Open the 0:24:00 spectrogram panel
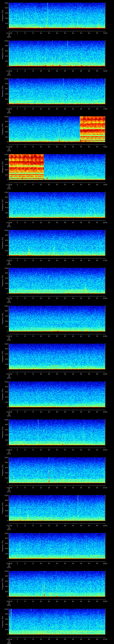 pos(57,394)
